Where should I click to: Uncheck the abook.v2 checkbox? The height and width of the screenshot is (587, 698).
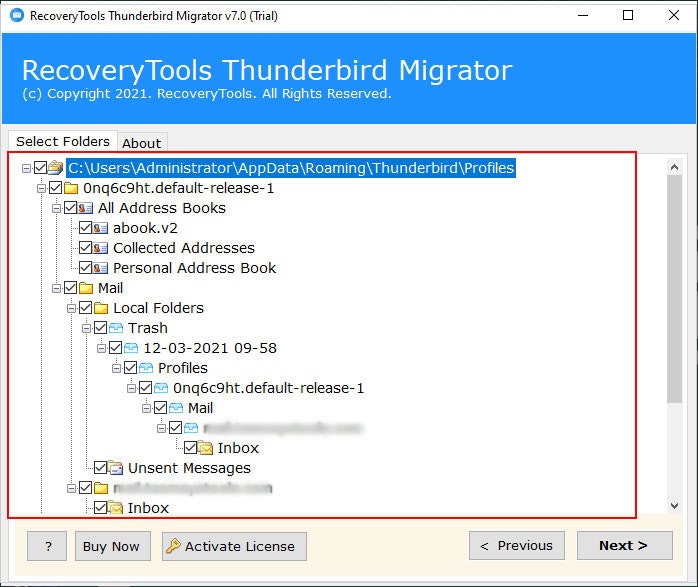pos(85,228)
